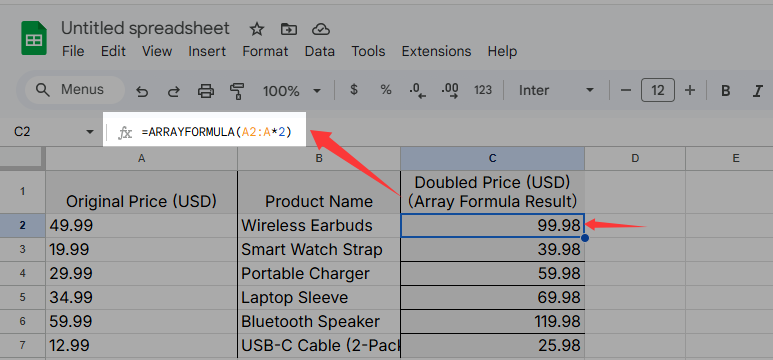Select cell C2 showing 99.98

492,225
